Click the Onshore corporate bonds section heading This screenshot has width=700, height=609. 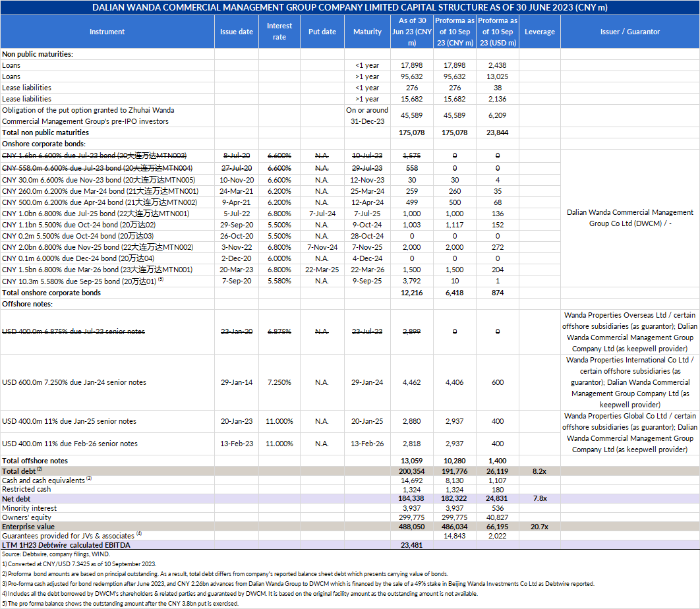[x=44, y=144]
